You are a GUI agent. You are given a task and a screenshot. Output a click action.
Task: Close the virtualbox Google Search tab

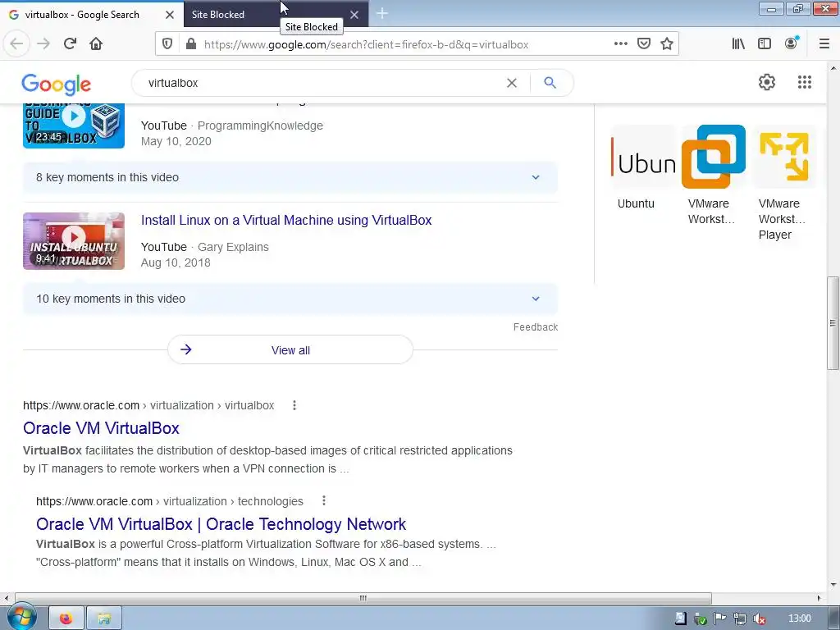coord(169,15)
